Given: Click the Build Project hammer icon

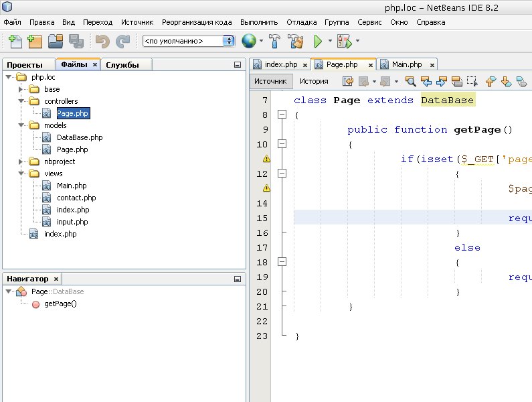Looking at the screenshot, I should coord(275,42).
